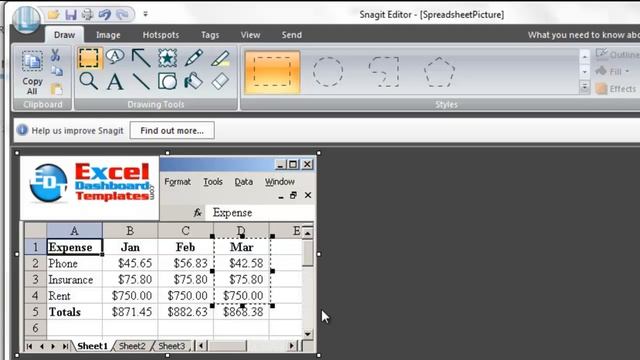Click the Print icon in quick access toolbar
640x360 pixels.
[87, 15]
